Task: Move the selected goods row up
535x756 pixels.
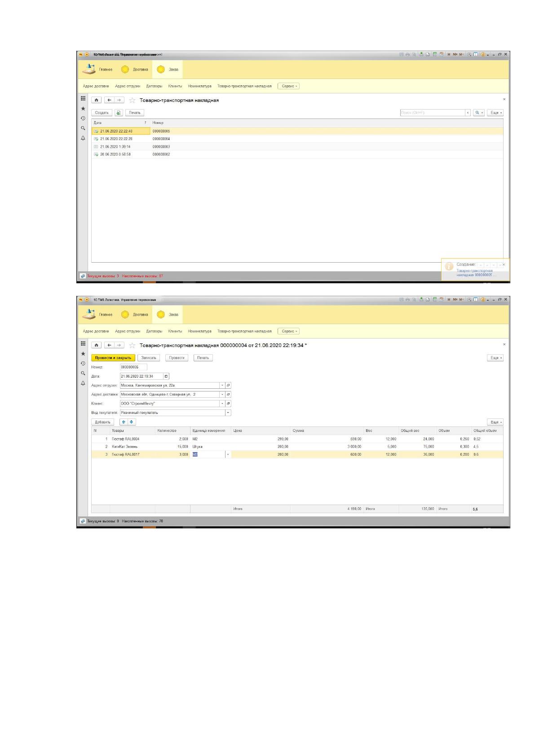Action: pyautogui.click(x=124, y=422)
